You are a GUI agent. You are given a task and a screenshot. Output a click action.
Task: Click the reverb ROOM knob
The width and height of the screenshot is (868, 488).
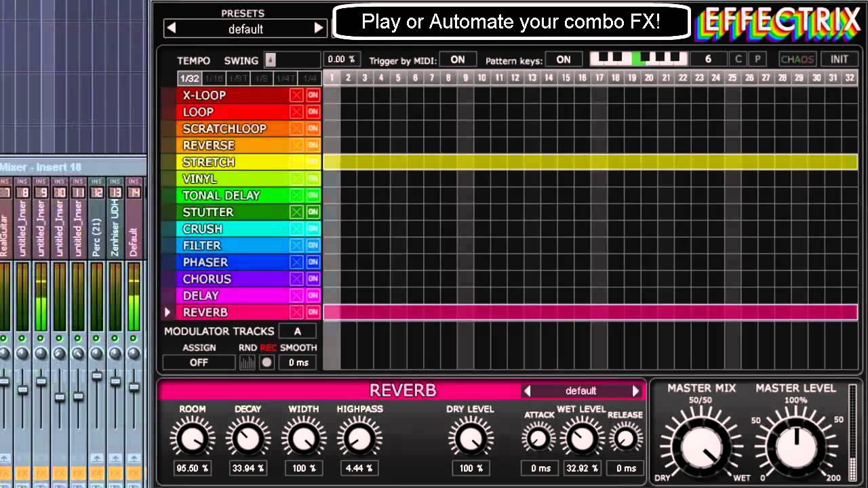(191, 439)
